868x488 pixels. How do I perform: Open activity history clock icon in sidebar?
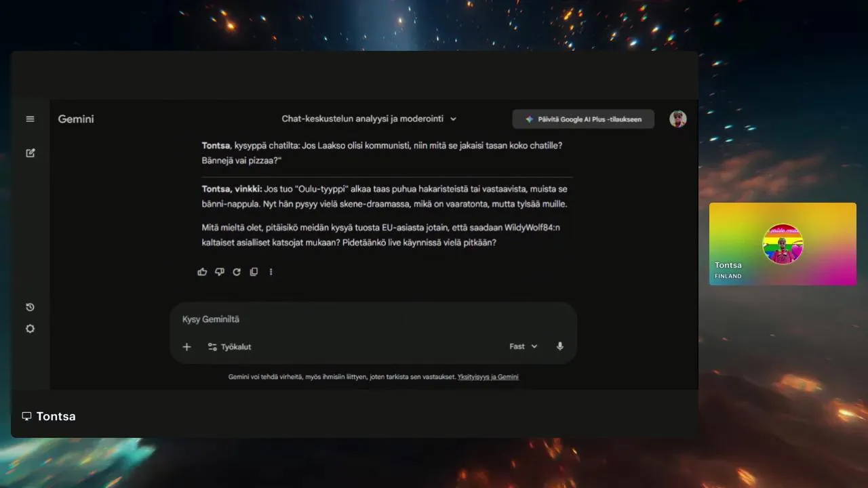(x=30, y=307)
